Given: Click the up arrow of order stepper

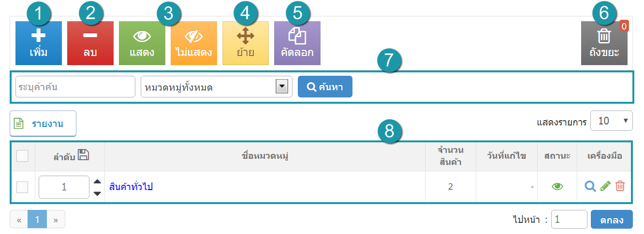Looking at the screenshot, I should pos(97,181).
